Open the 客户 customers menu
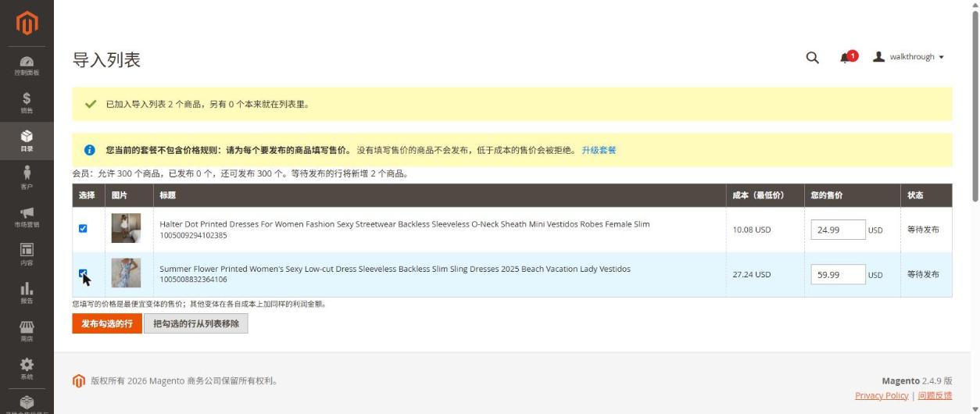 (x=27, y=179)
